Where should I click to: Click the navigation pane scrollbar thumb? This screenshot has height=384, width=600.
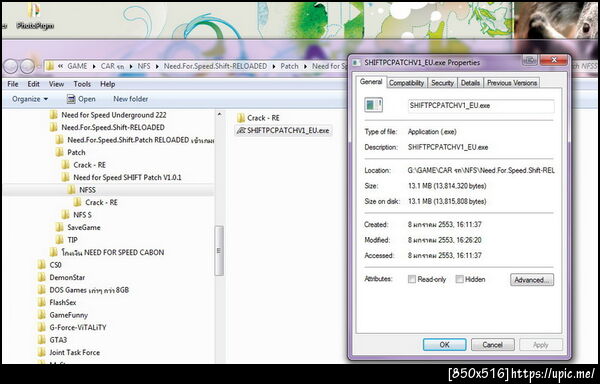click(x=219, y=251)
